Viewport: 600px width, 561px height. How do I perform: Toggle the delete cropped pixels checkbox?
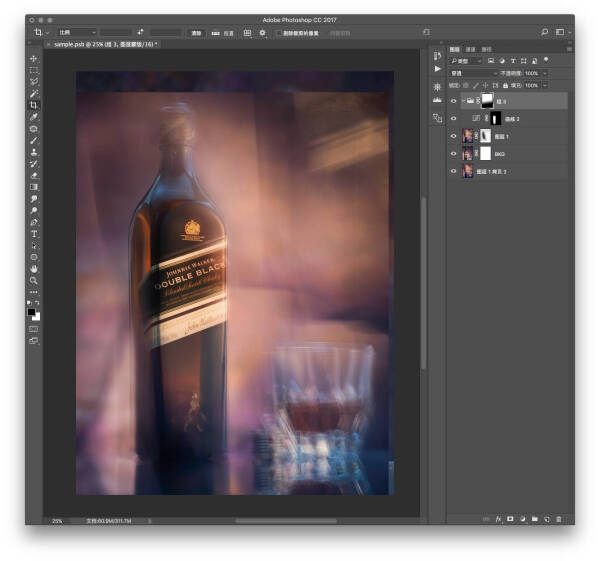point(279,33)
